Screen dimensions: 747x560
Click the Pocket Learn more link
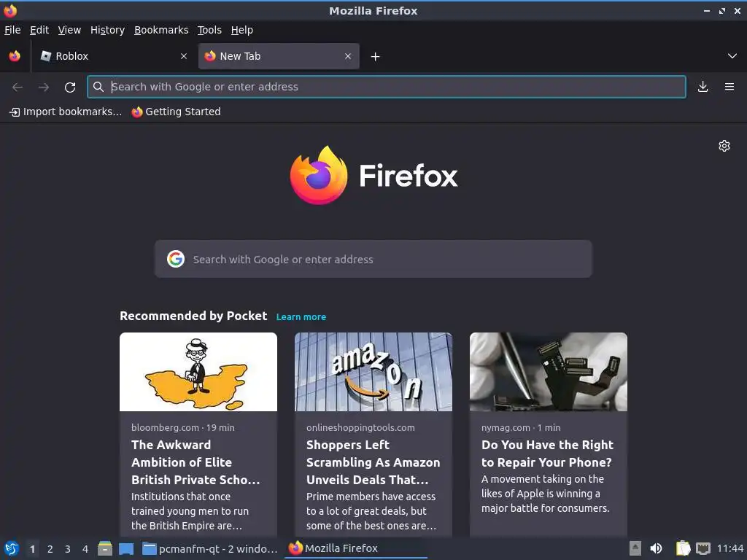(301, 316)
